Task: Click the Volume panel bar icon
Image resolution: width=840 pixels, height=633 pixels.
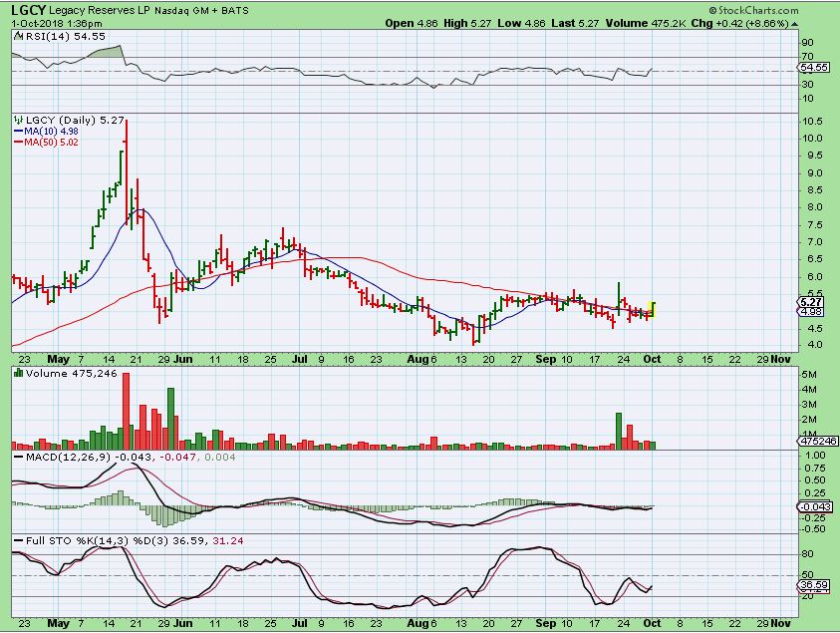Action: click(x=19, y=375)
